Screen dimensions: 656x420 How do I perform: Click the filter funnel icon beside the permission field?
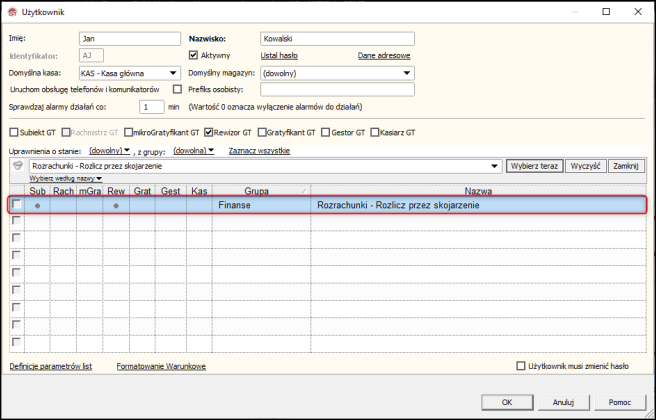click(x=18, y=166)
